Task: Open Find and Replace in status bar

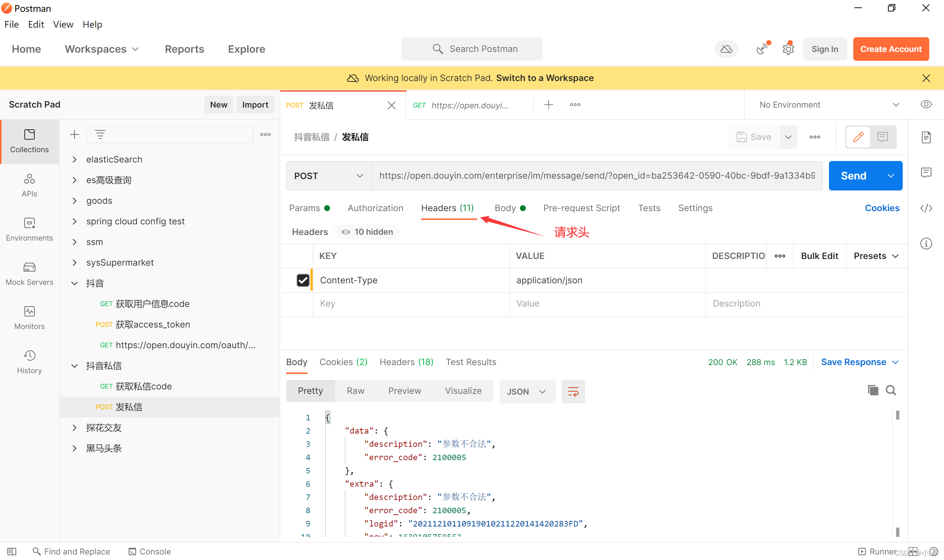Action: click(72, 551)
